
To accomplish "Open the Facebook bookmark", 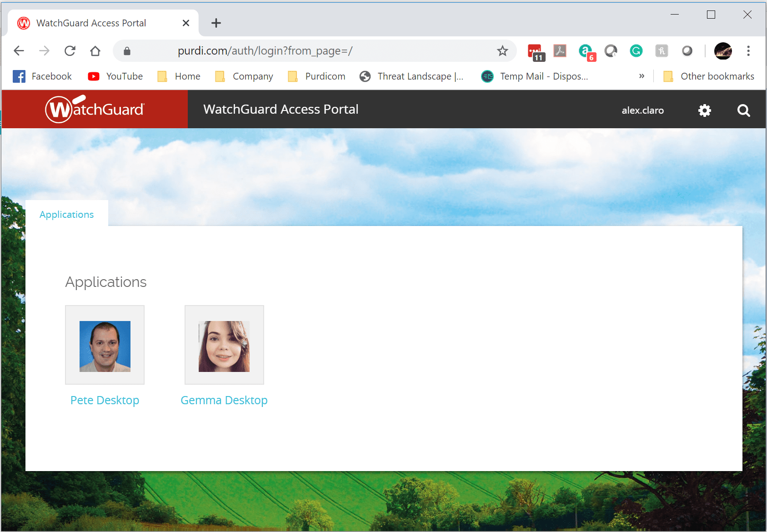I will (x=42, y=76).
